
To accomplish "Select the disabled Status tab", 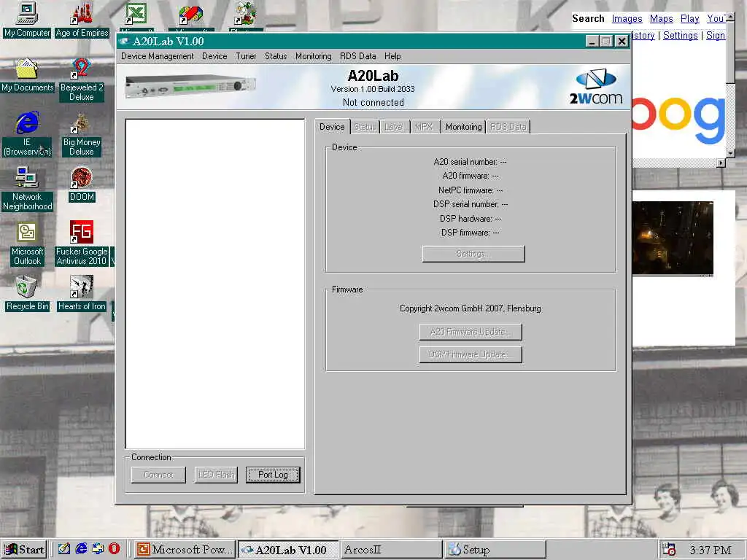I will coord(365,127).
